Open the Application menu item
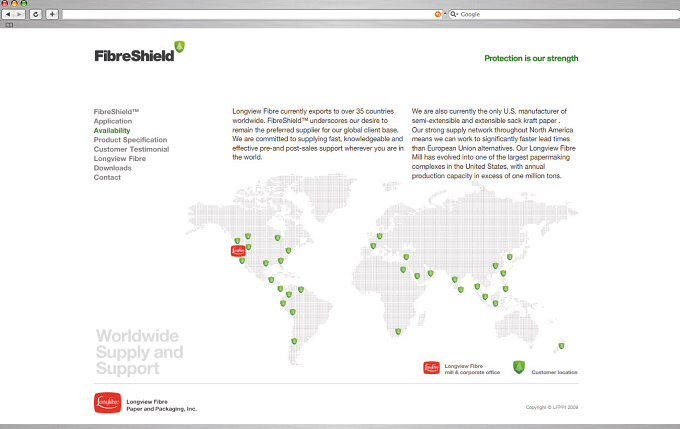The height and width of the screenshot is (429, 680). [113, 121]
